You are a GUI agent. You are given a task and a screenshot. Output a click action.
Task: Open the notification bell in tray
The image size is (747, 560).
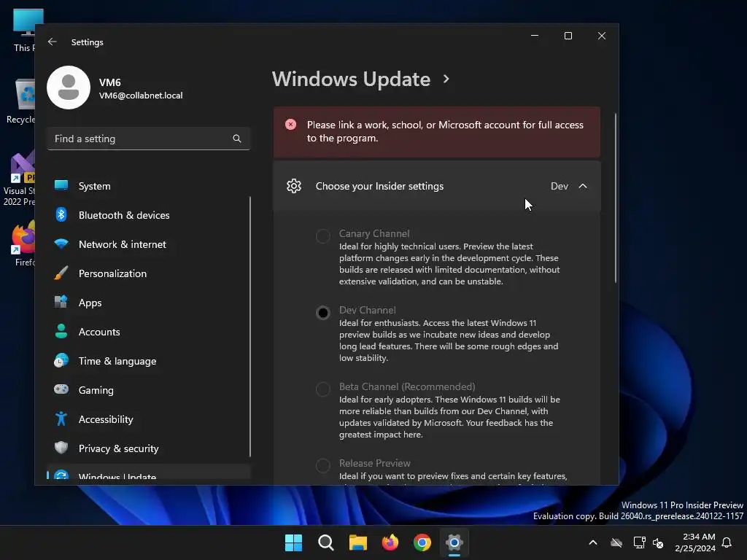[727, 542]
